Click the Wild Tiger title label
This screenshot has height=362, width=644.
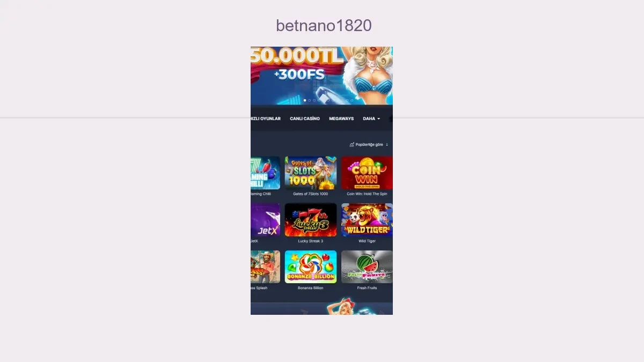coord(367,241)
